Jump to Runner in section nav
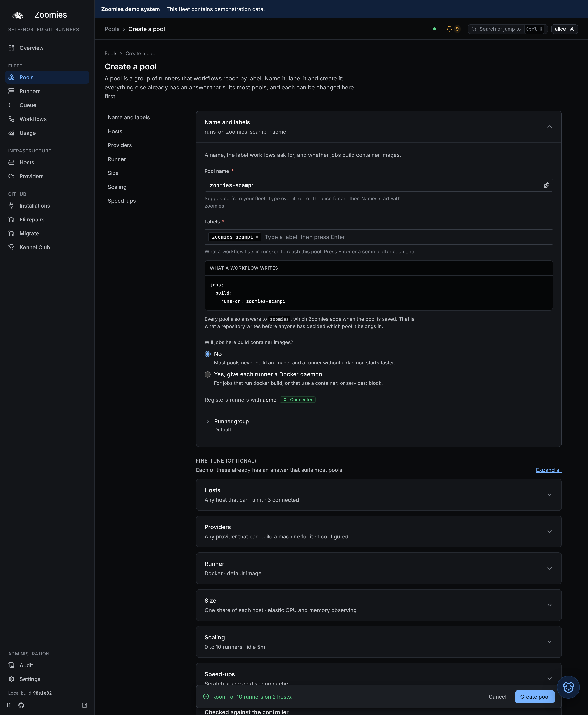The height and width of the screenshot is (715, 588). [x=117, y=159]
